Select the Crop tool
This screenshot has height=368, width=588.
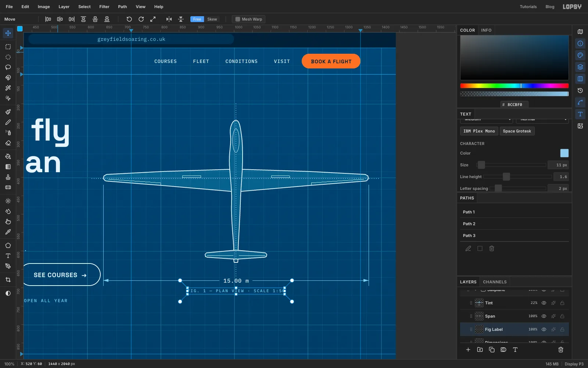(x=8, y=280)
